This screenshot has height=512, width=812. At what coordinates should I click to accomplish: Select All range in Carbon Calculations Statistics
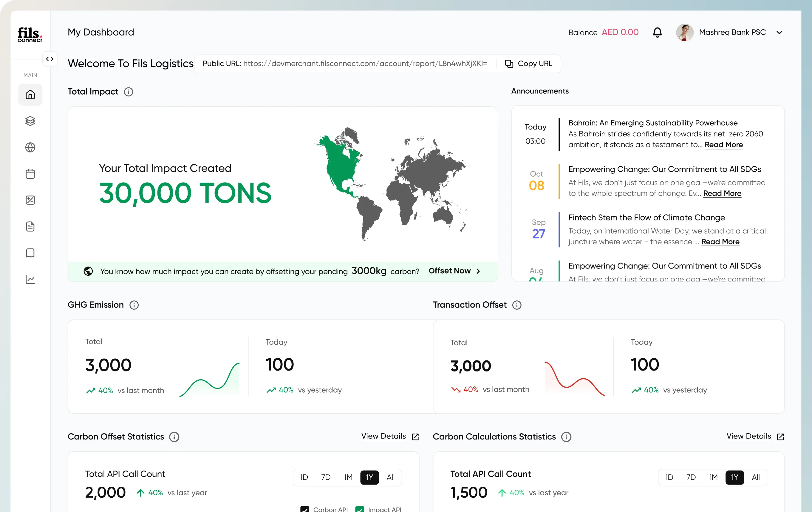(756, 477)
